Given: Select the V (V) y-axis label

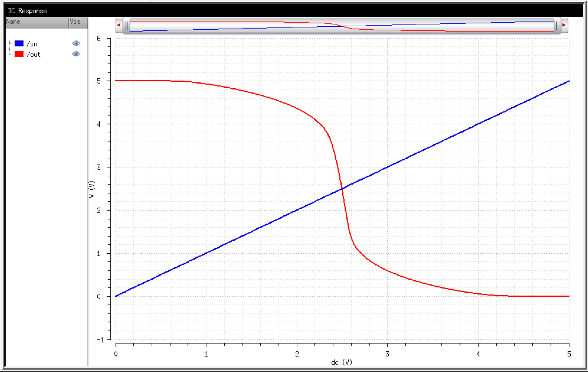Looking at the screenshot, I should tap(91, 189).
